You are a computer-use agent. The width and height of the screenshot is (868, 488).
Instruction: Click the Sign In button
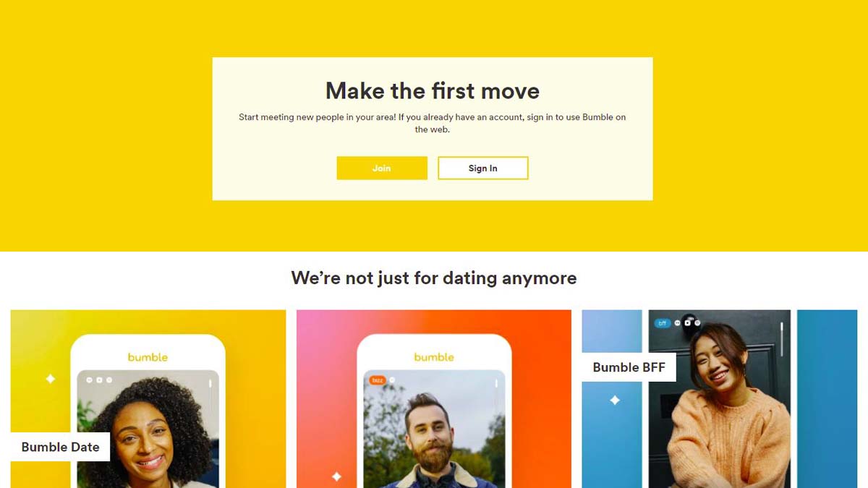482,168
